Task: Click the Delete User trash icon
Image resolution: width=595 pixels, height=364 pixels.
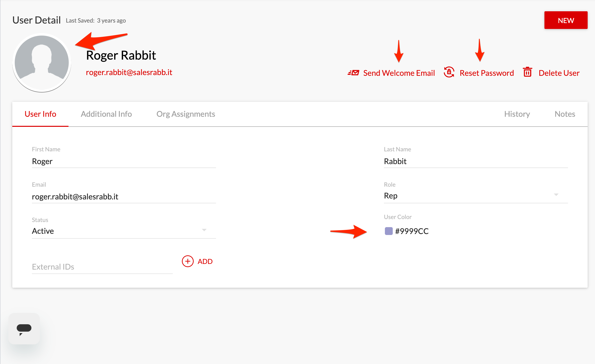Action: [527, 72]
